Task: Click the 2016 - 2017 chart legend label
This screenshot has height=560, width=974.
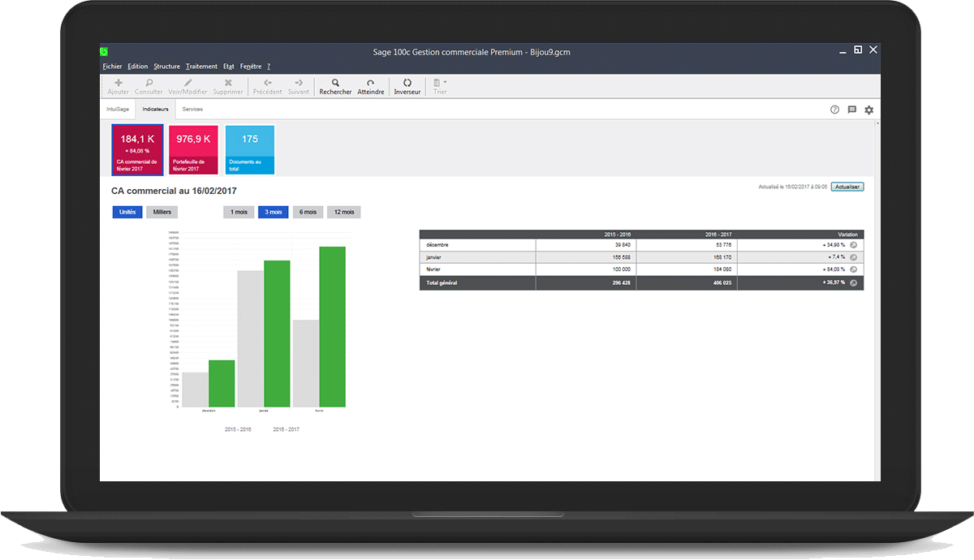Action: [x=286, y=429]
